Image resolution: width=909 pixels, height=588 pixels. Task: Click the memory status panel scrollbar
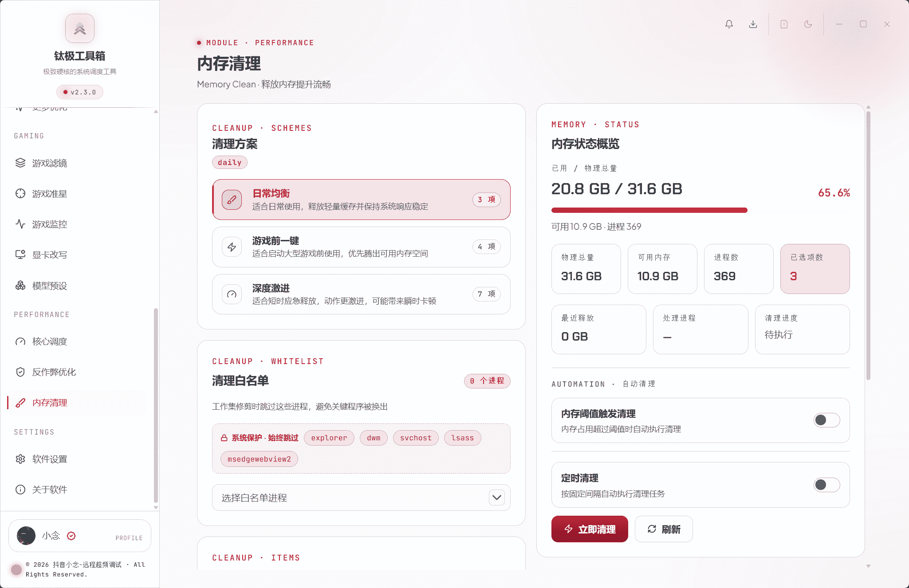click(868, 245)
